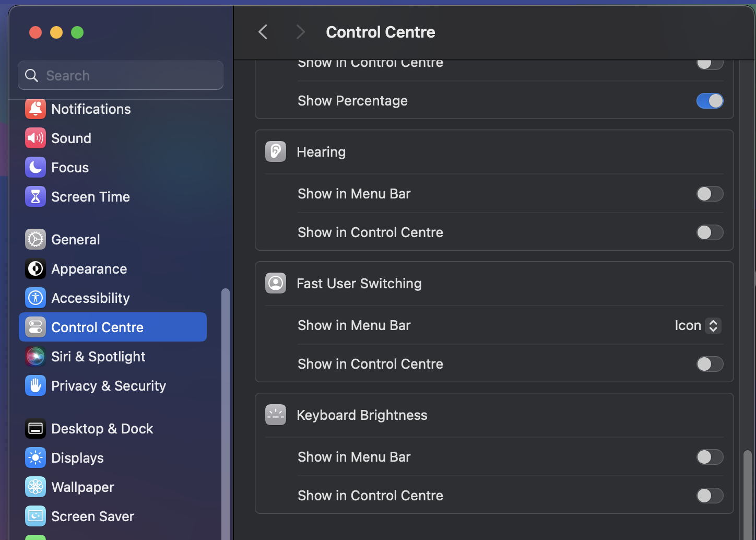756x540 pixels.
Task: Click the main pane scrollbar thumb
Action: [x=748, y=495]
